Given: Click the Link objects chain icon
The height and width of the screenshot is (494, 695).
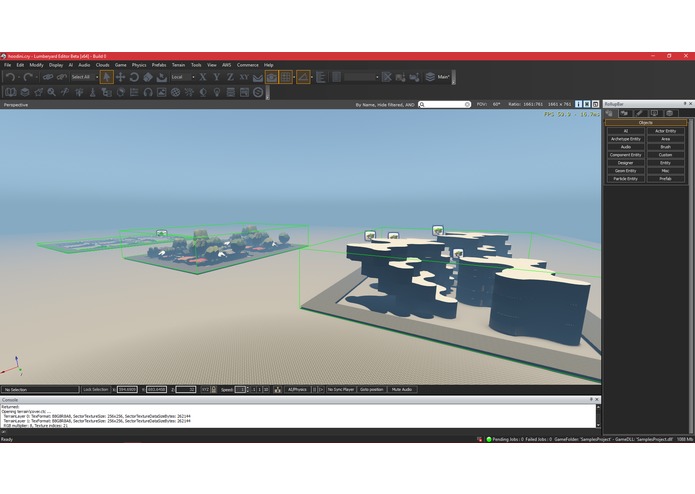Looking at the screenshot, I should pos(48,77).
